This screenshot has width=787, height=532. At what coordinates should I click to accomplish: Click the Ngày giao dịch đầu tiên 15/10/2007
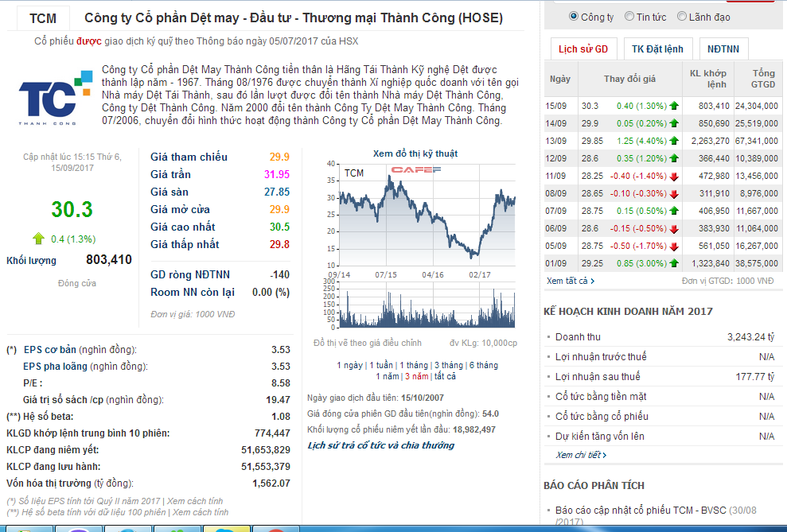click(x=422, y=398)
